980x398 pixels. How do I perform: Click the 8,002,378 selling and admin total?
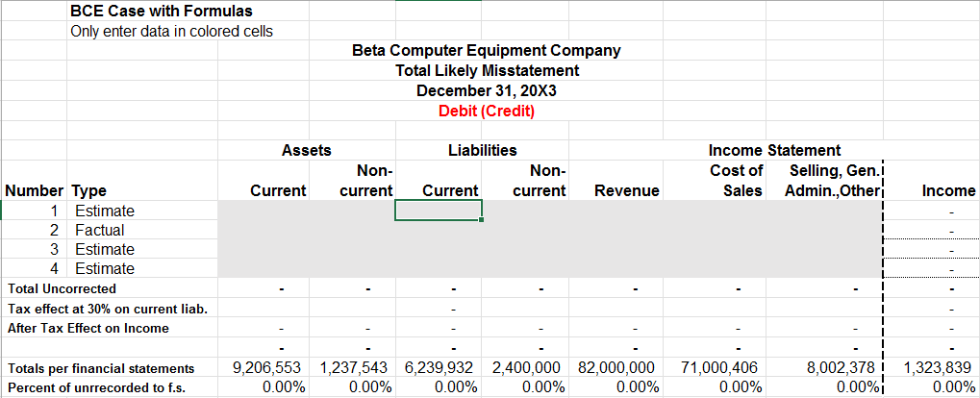click(841, 367)
